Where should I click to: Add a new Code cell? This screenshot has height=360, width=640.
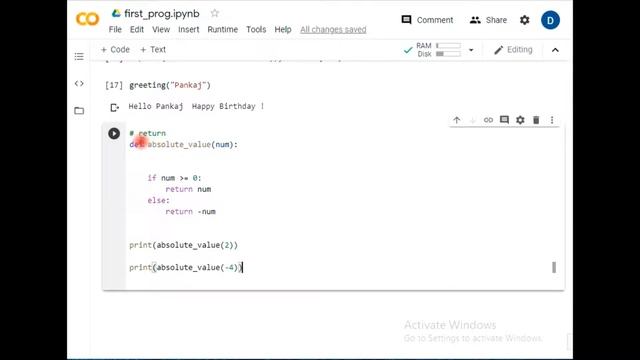click(115, 49)
